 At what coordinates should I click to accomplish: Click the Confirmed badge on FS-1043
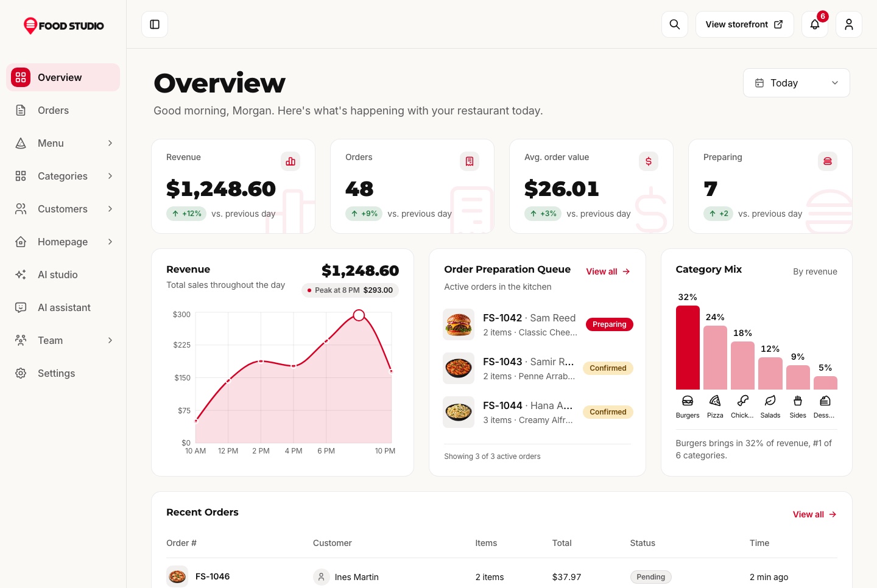[608, 368]
